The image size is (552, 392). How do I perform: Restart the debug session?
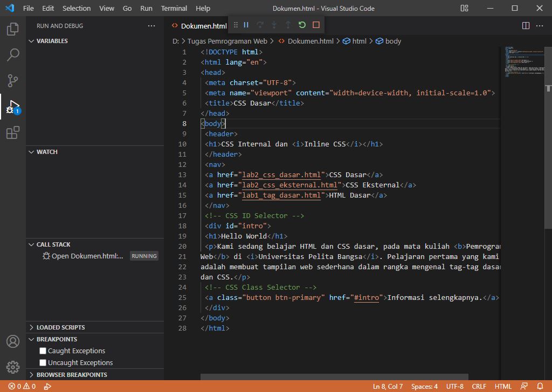pos(302,25)
